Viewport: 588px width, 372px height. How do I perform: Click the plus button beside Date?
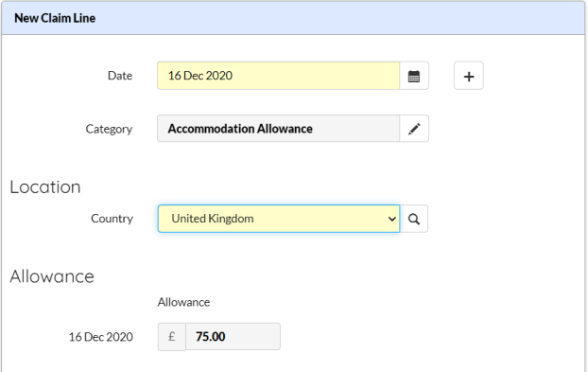click(468, 76)
